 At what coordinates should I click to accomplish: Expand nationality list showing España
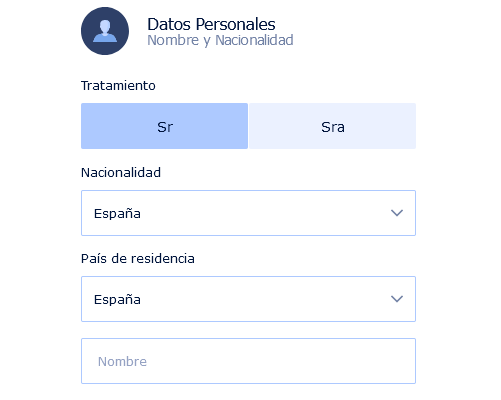click(x=248, y=213)
